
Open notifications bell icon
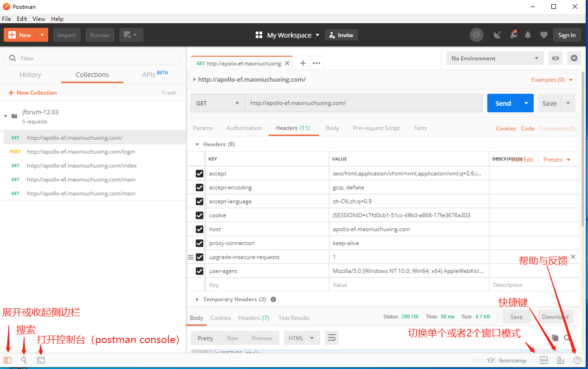tap(528, 35)
